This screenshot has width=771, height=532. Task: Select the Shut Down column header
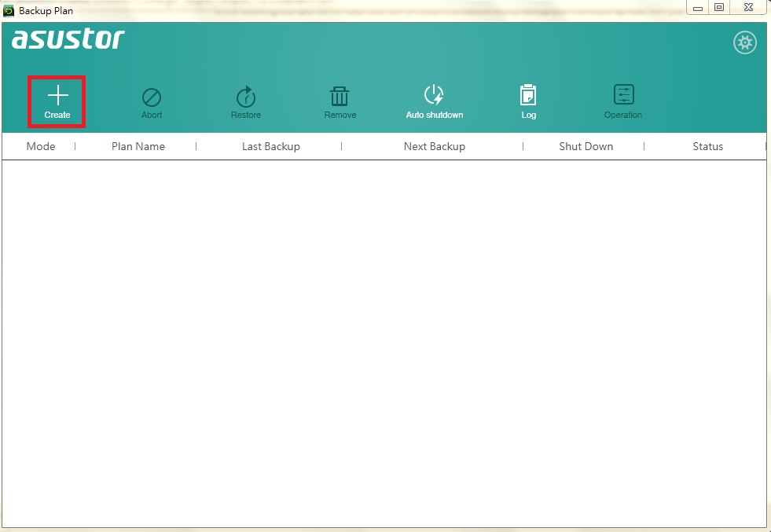[586, 146]
